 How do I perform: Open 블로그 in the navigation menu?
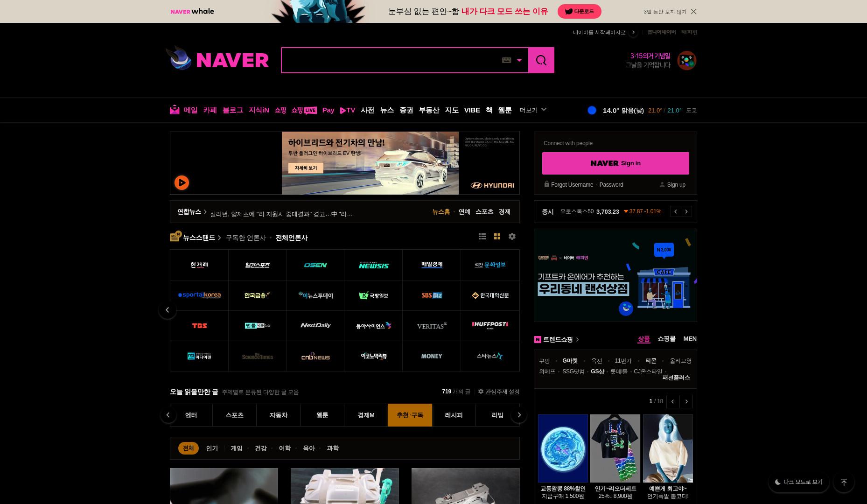click(233, 110)
